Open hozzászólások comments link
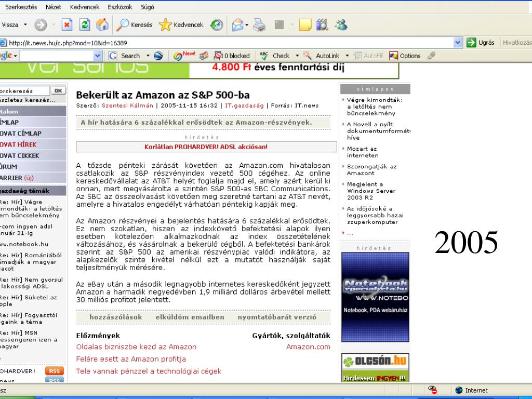 tap(116, 317)
